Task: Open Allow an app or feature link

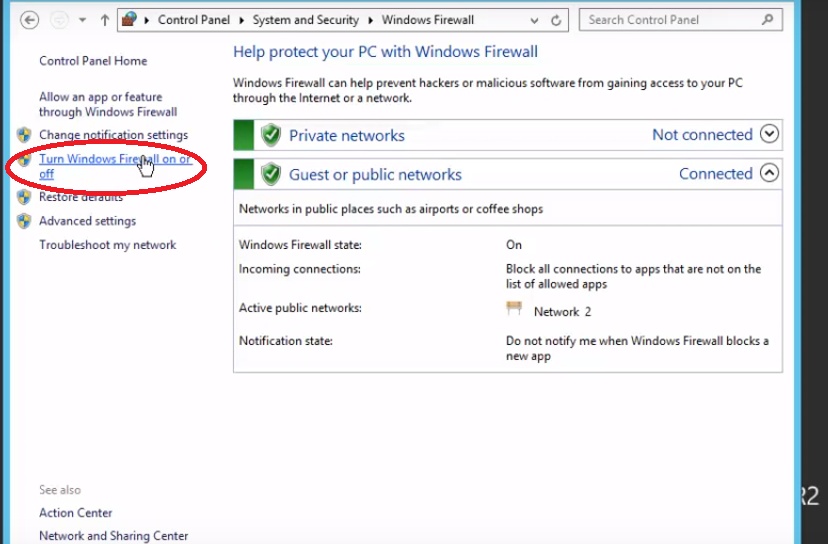Action: (108, 105)
